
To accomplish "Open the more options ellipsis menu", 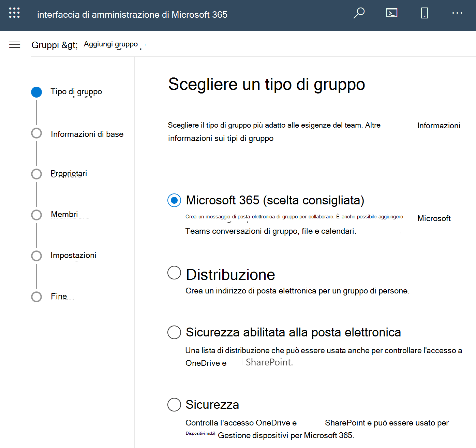I will (x=457, y=13).
